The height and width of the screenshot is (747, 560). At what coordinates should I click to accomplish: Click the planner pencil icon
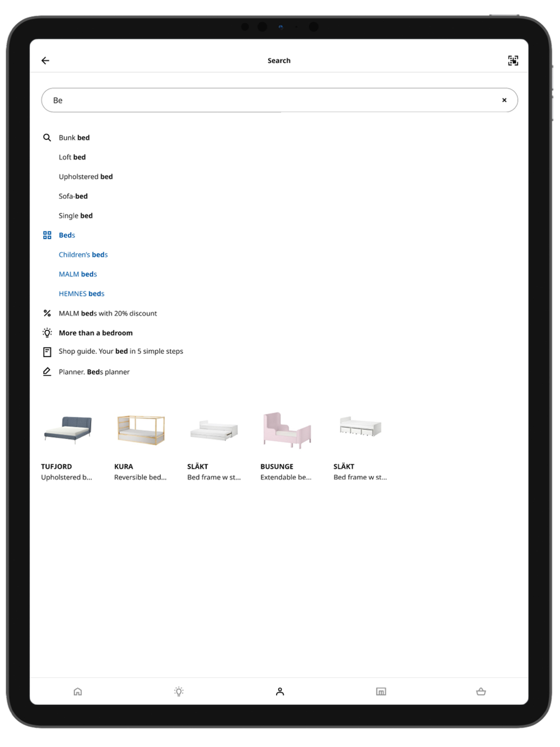[x=47, y=372]
